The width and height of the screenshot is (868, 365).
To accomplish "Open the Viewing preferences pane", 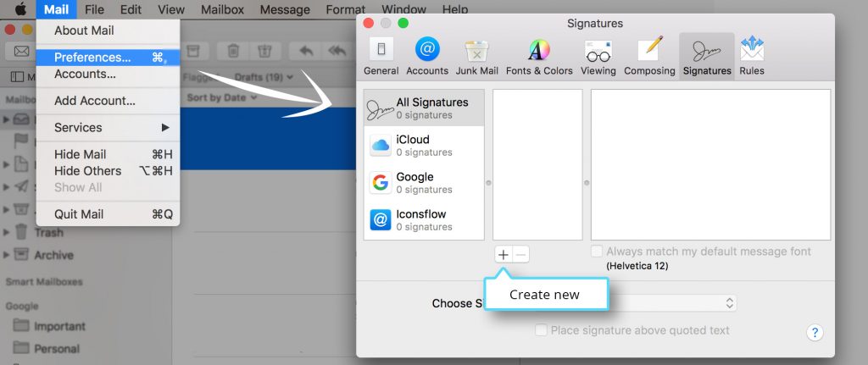I will coord(598,57).
